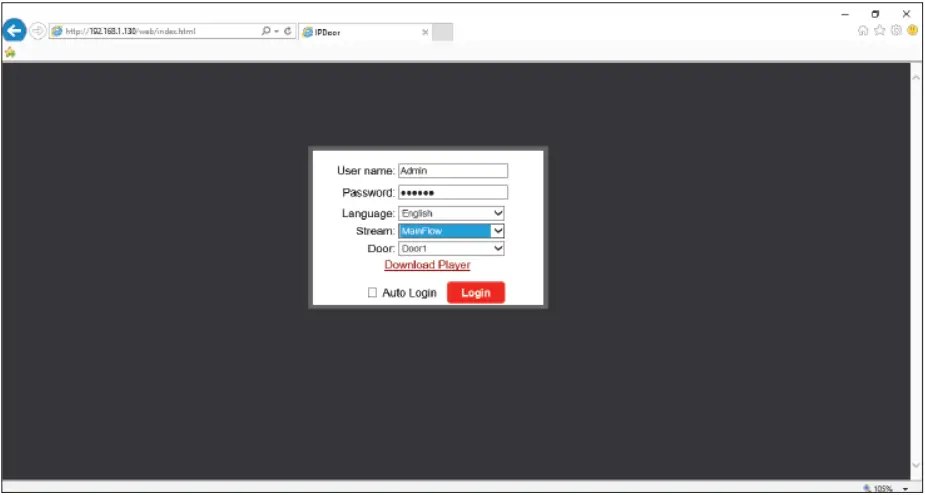Open the Door dropdown showing Door1
This screenshot has width=925, height=495.
click(x=451, y=248)
